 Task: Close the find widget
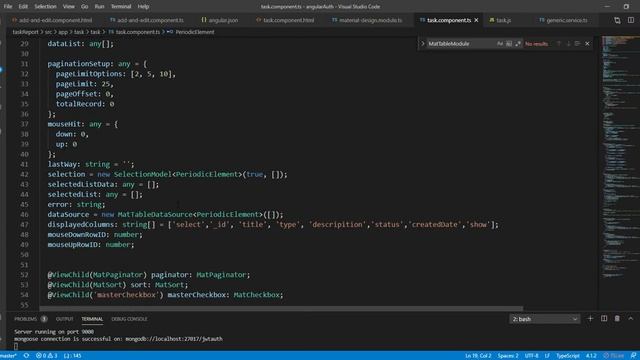point(587,44)
